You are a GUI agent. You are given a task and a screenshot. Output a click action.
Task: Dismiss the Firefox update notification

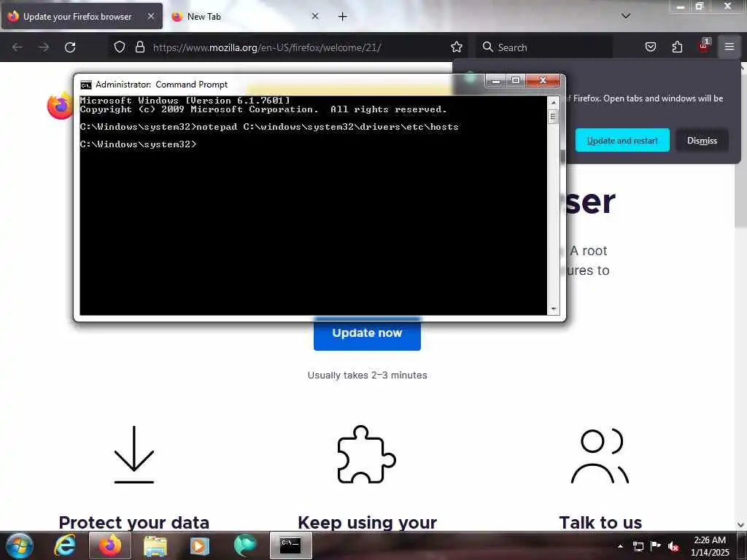[702, 141]
